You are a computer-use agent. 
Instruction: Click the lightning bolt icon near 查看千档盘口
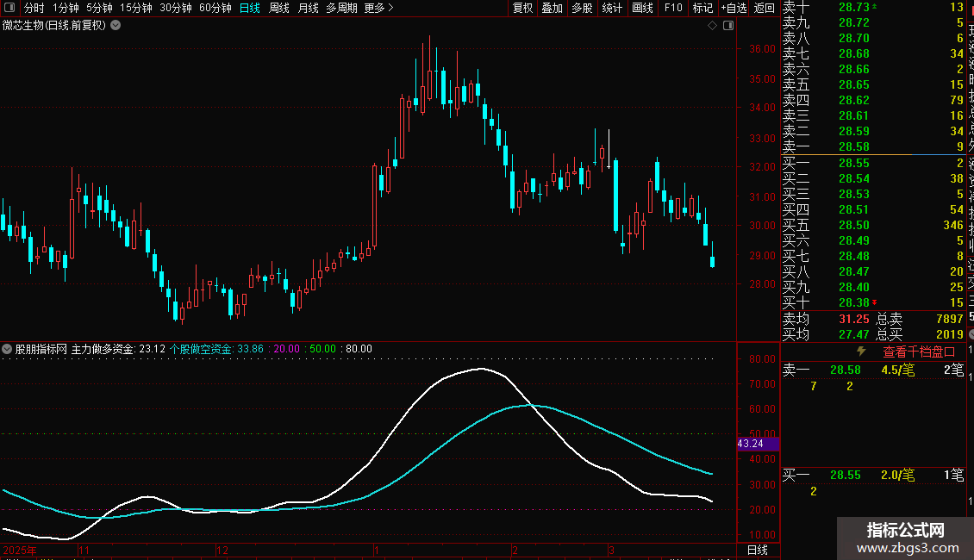pyautogui.click(x=860, y=352)
